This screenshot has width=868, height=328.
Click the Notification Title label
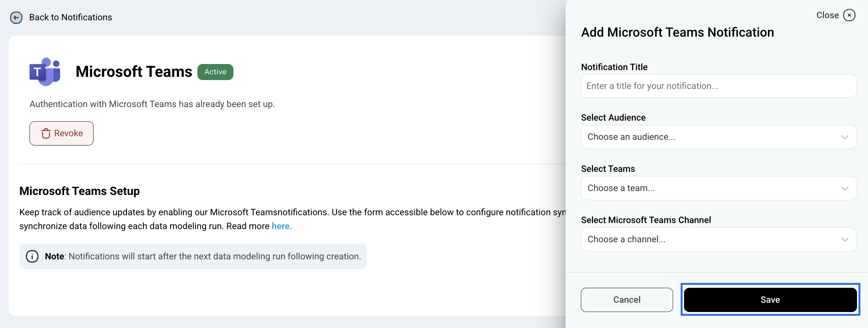(x=614, y=67)
